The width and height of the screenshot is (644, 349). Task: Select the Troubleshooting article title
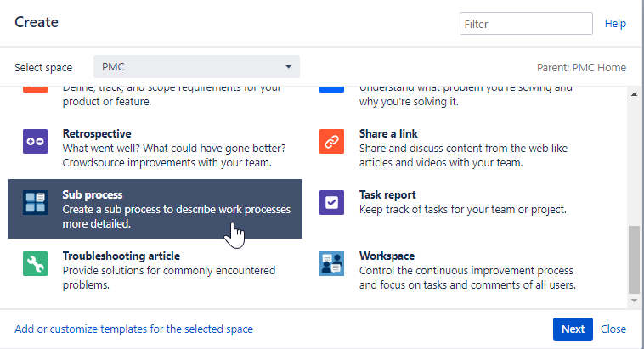click(121, 256)
